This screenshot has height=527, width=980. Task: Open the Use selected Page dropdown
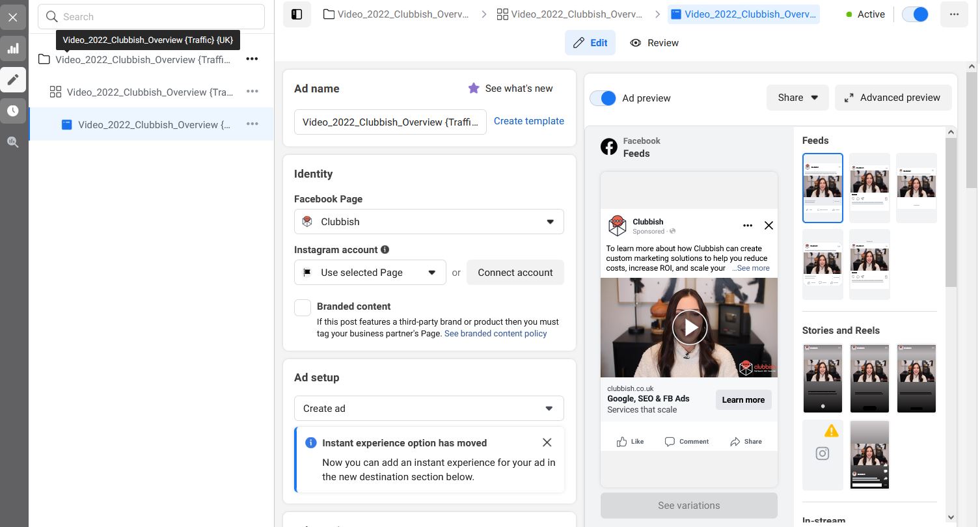(x=370, y=273)
